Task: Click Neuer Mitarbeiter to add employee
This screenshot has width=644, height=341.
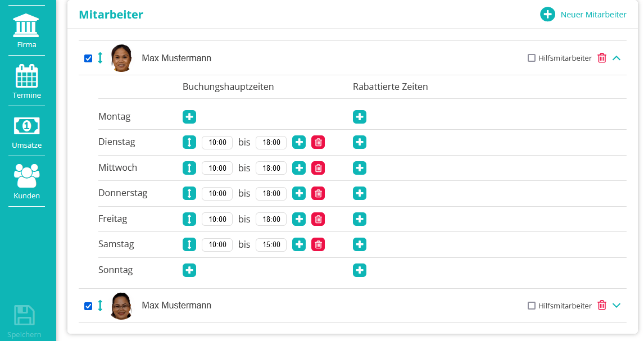Action: (583, 15)
